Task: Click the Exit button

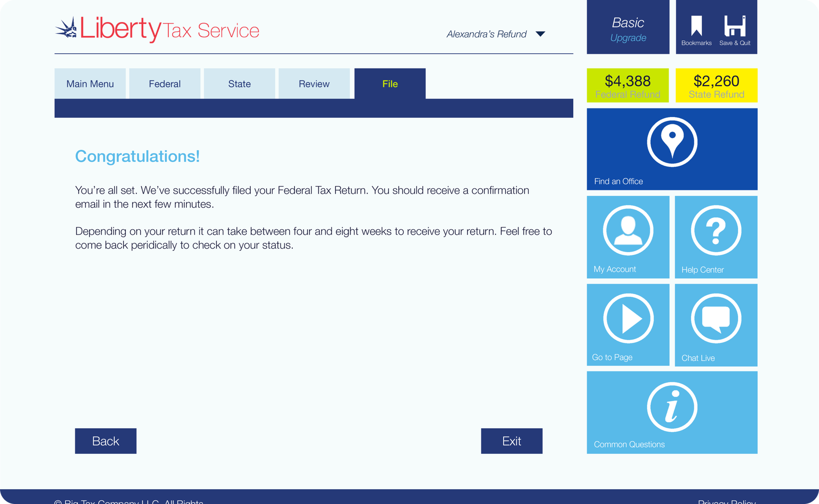Action: (x=512, y=441)
